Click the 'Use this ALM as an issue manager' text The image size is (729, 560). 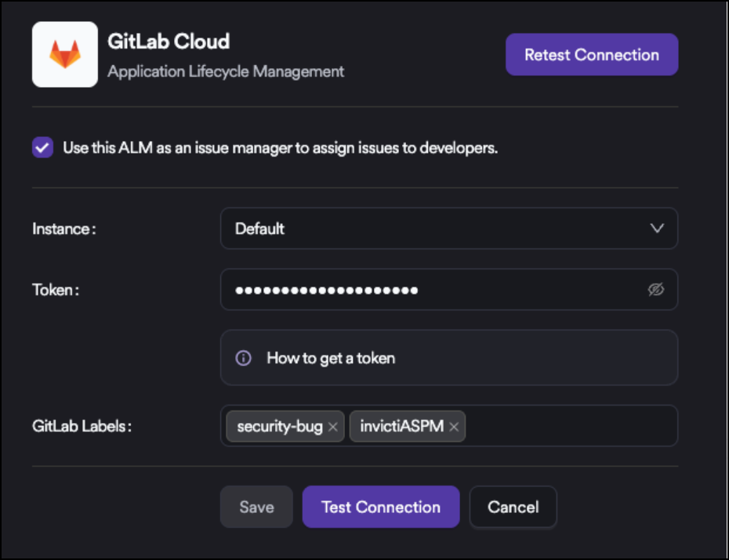point(280,147)
